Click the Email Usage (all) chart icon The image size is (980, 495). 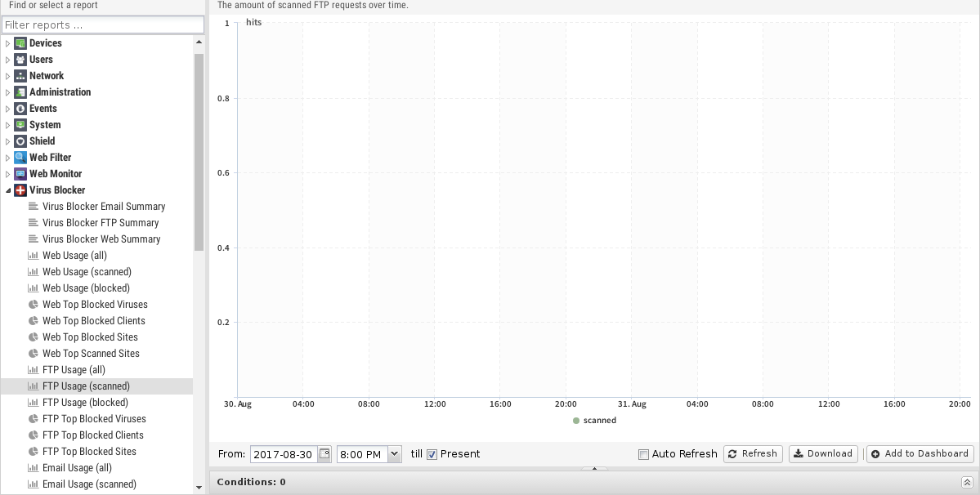34,467
